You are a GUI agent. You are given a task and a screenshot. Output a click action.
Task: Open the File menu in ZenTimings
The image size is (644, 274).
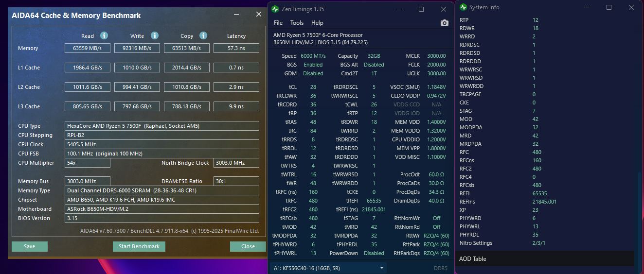278,23
